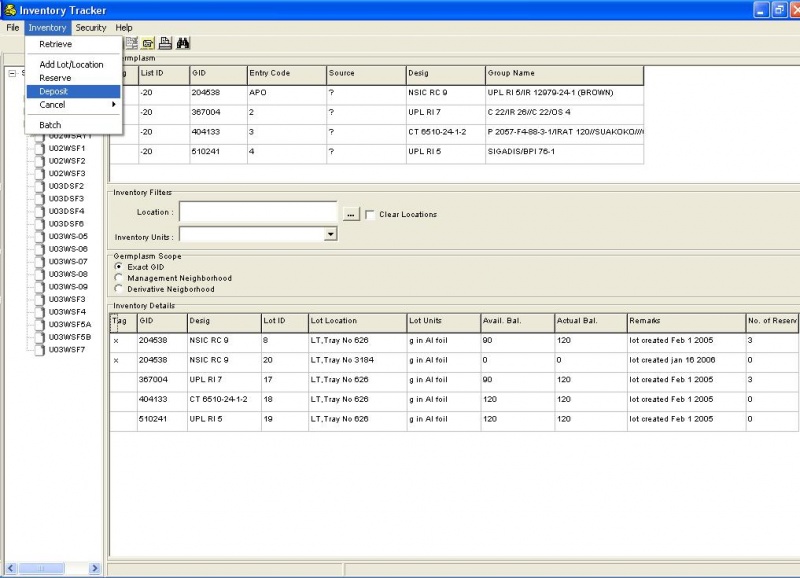Click the grid list toolbar icon
Screen dimensions: 800x578
(x=132, y=43)
